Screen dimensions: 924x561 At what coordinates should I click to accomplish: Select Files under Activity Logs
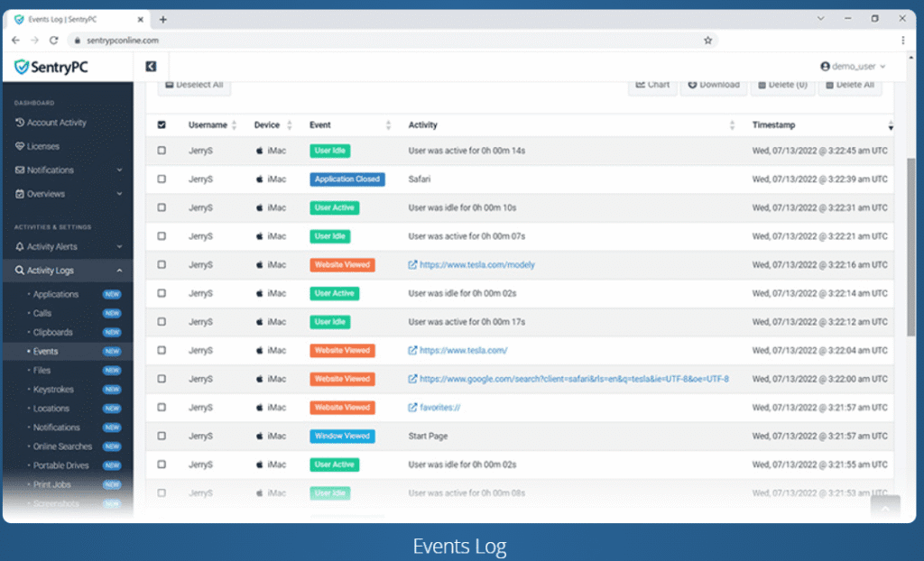click(x=43, y=370)
